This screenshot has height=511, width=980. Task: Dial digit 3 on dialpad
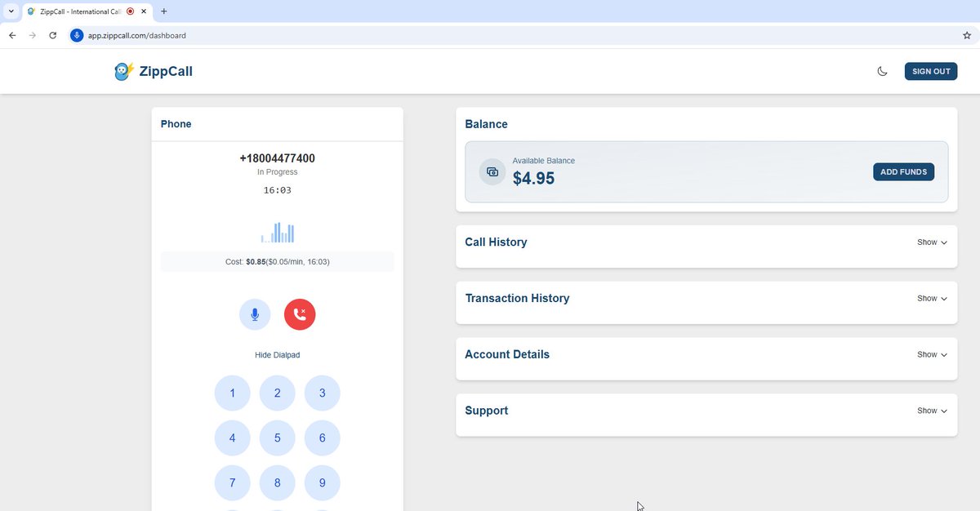coord(322,393)
